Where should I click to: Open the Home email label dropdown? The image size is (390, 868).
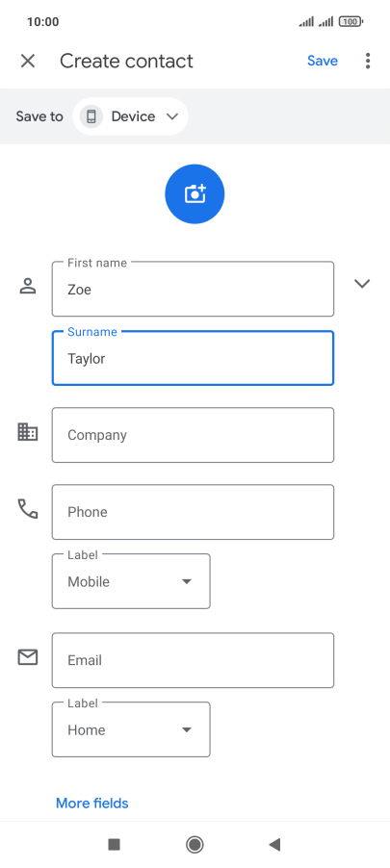coord(131,729)
